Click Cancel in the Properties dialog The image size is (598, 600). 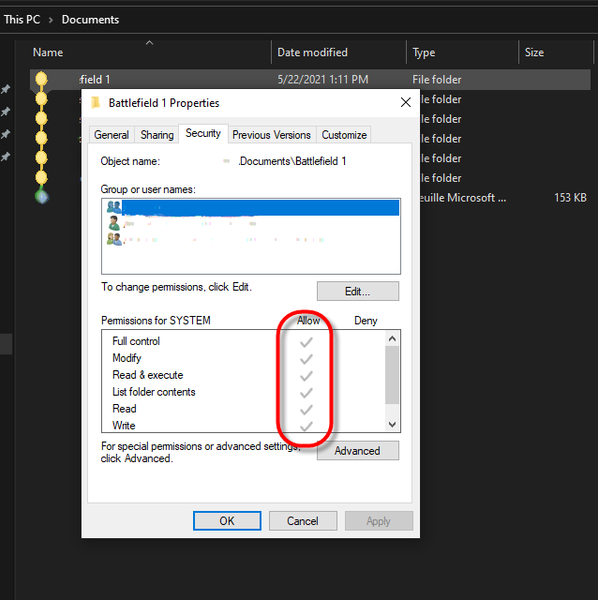tap(303, 521)
